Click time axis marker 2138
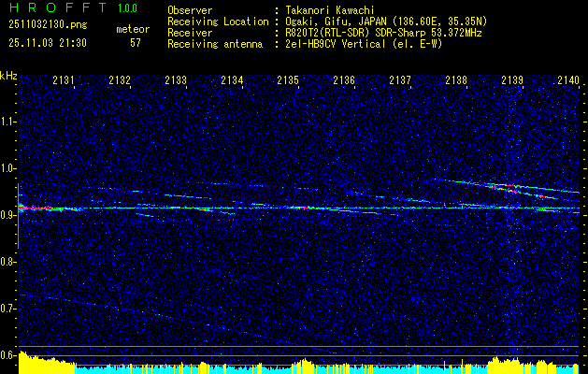This screenshot has height=374, width=588. point(456,79)
